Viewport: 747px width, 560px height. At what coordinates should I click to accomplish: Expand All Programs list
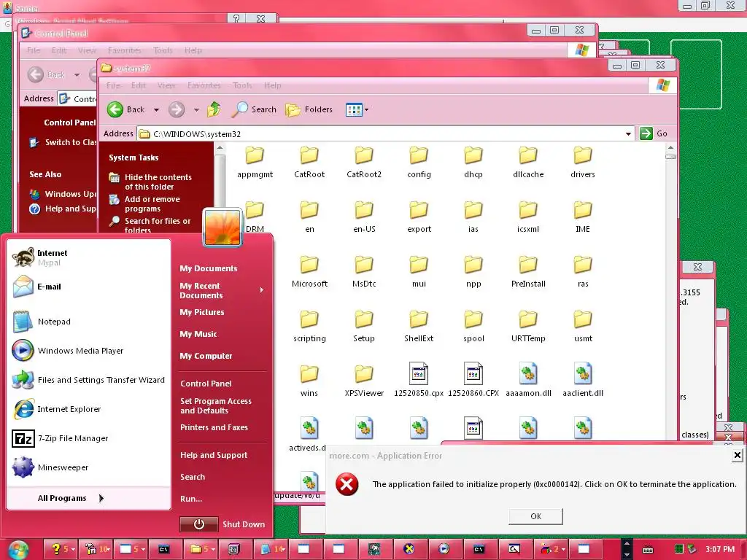click(71, 498)
